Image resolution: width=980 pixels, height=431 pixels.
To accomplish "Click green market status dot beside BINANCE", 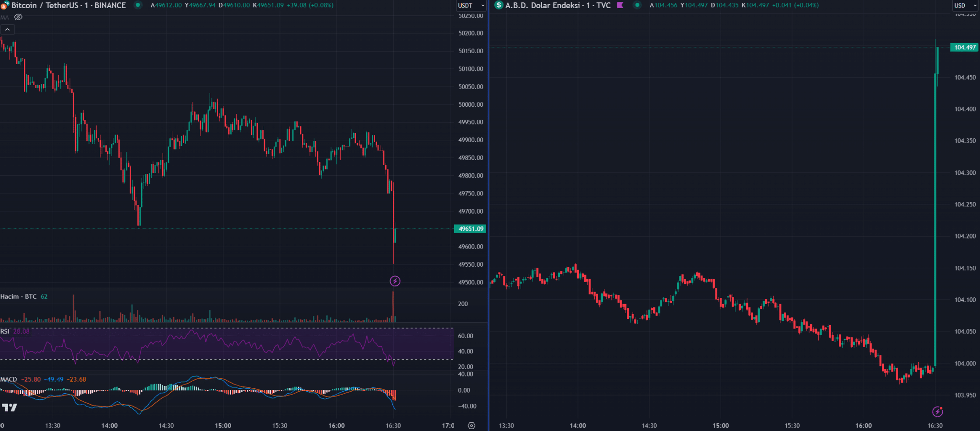I will [138, 5].
